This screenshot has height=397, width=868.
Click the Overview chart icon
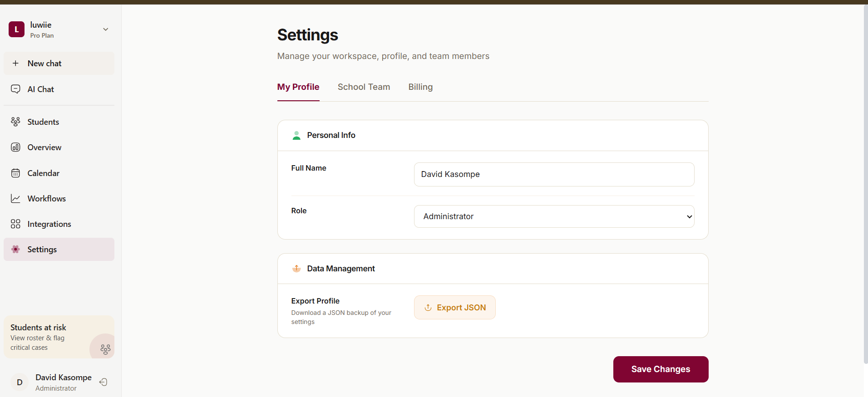click(x=15, y=147)
